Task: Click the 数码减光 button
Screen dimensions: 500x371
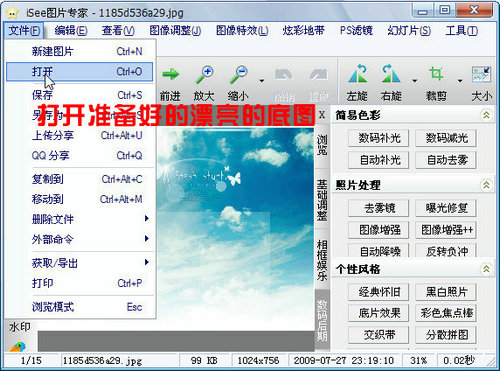Action: point(446,138)
